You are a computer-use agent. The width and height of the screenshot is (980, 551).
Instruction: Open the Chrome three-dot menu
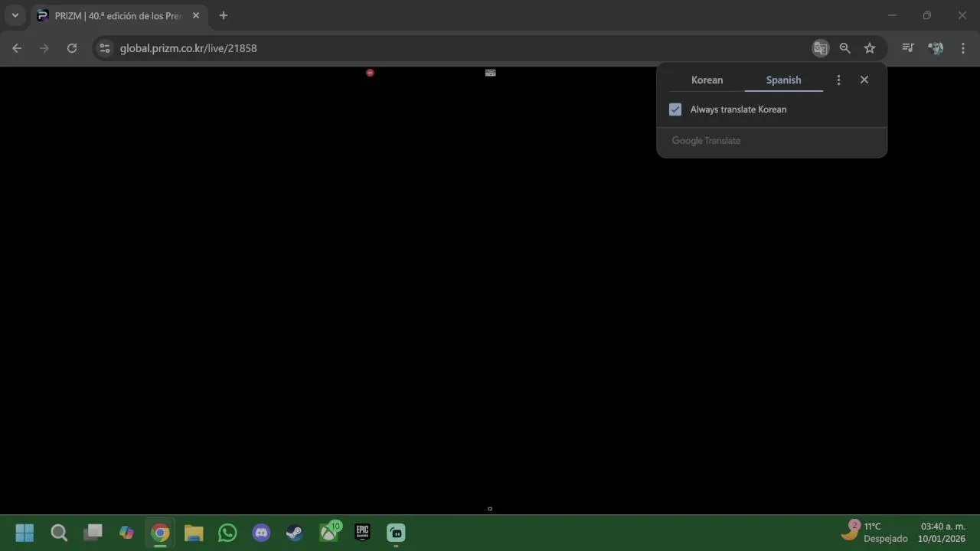click(962, 48)
